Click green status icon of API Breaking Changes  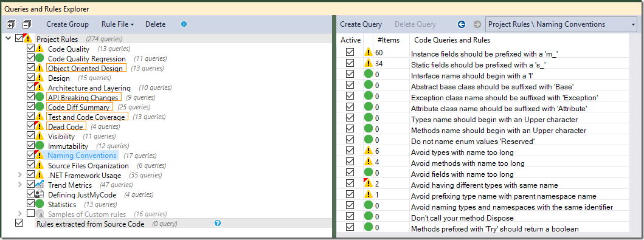(x=40, y=97)
